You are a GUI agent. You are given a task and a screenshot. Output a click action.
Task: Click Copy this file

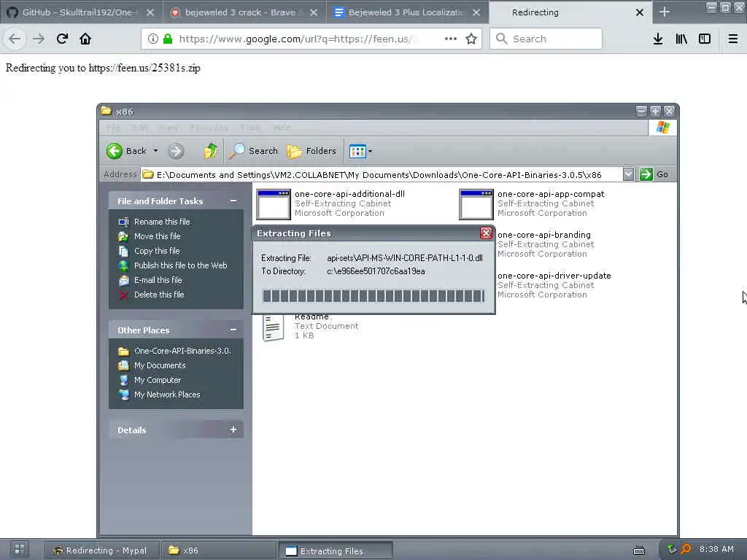coord(157,251)
